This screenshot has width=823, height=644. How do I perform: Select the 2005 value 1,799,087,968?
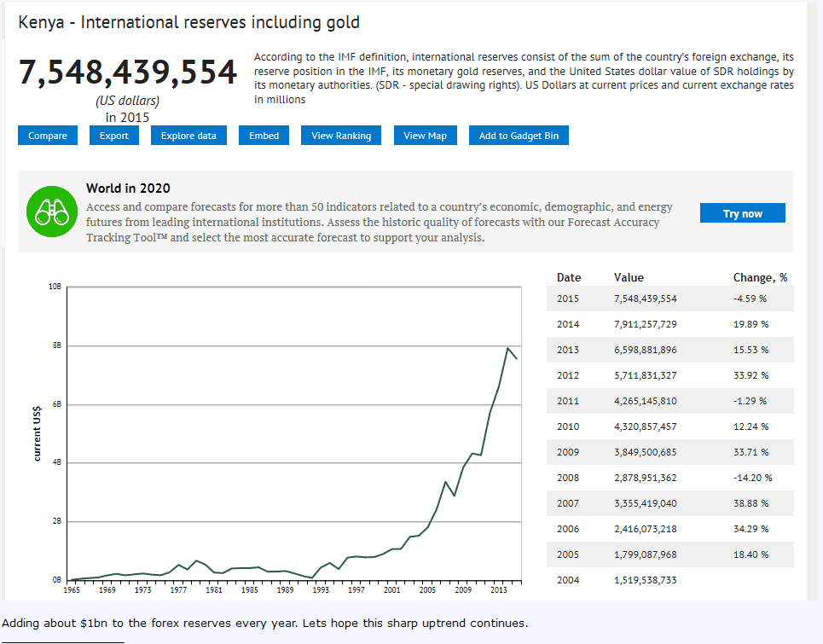646,554
